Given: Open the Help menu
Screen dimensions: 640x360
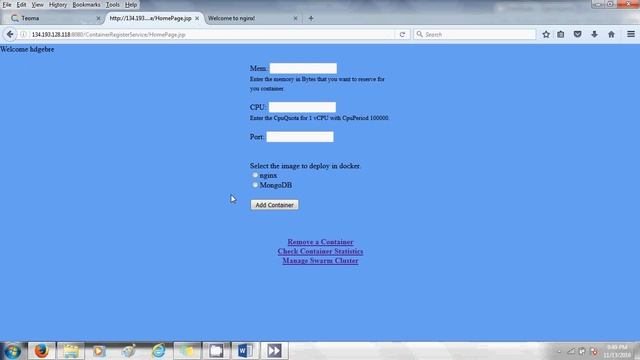Looking at the screenshot, I should [x=131, y=5].
